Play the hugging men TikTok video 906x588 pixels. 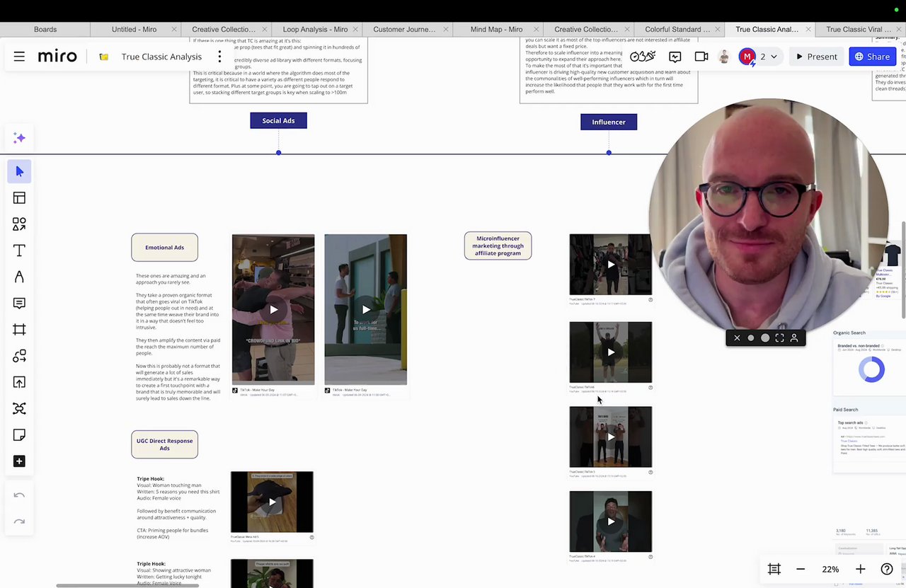[x=273, y=309]
